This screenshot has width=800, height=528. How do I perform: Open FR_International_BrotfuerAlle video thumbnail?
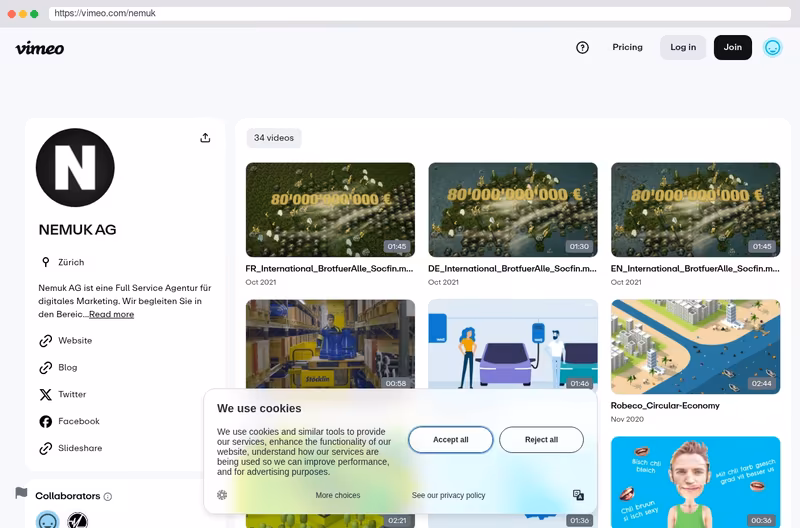(330, 210)
